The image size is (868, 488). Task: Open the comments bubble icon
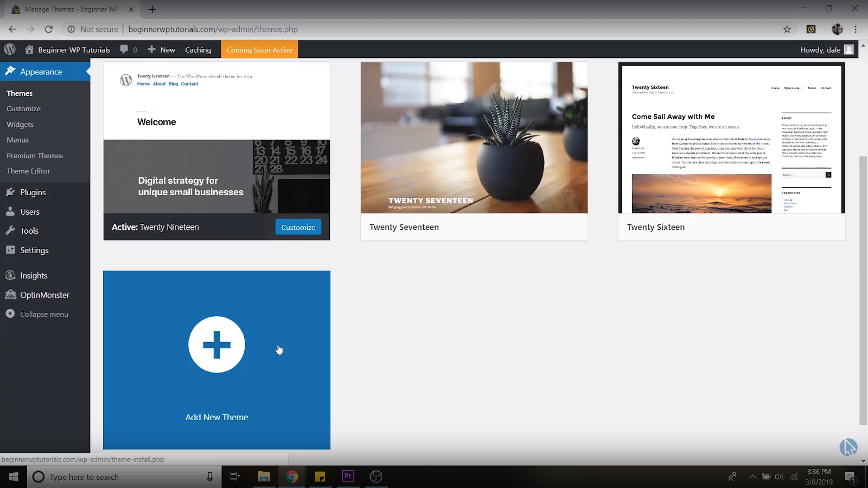point(124,49)
